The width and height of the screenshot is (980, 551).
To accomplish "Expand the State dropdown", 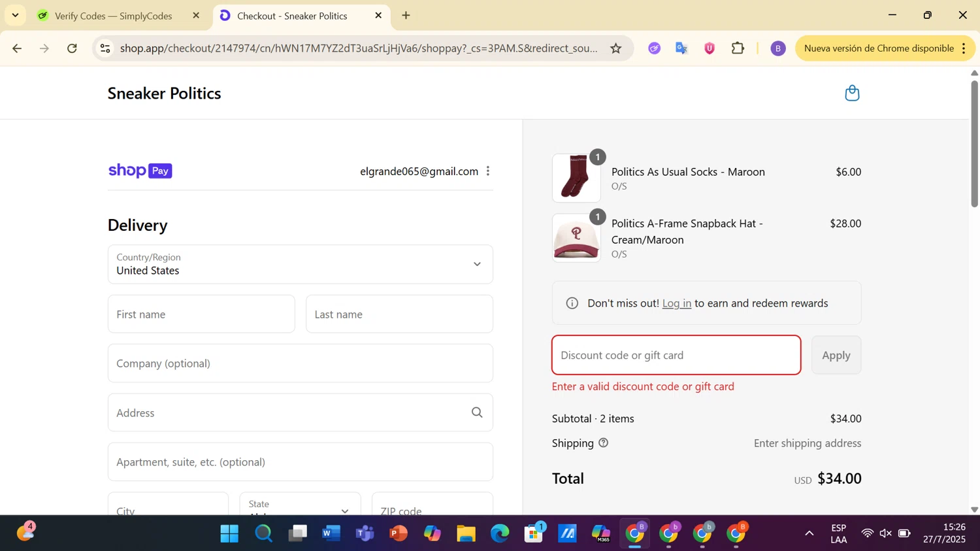I will (x=300, y=504).
